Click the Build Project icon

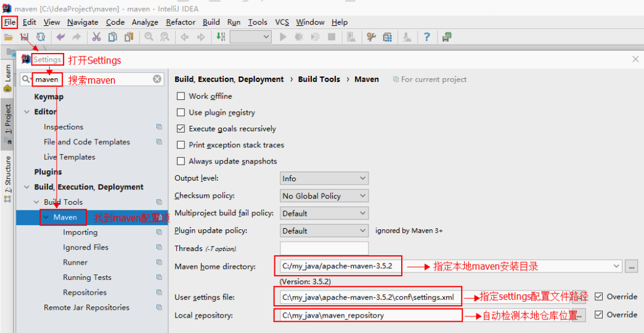click(221, 38)
